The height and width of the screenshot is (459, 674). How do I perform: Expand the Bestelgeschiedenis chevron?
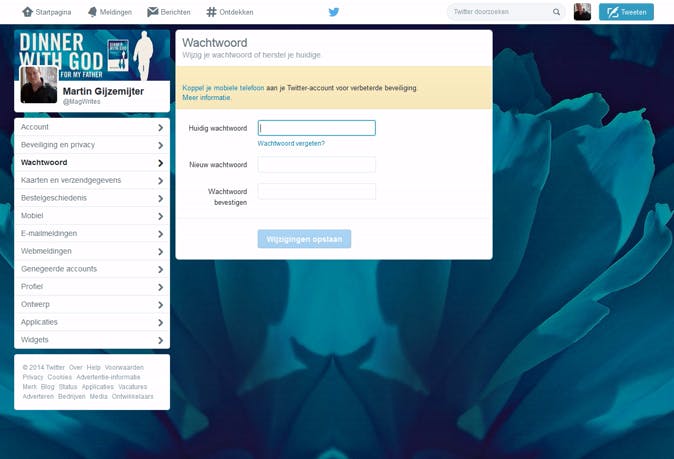pos(160,199)
